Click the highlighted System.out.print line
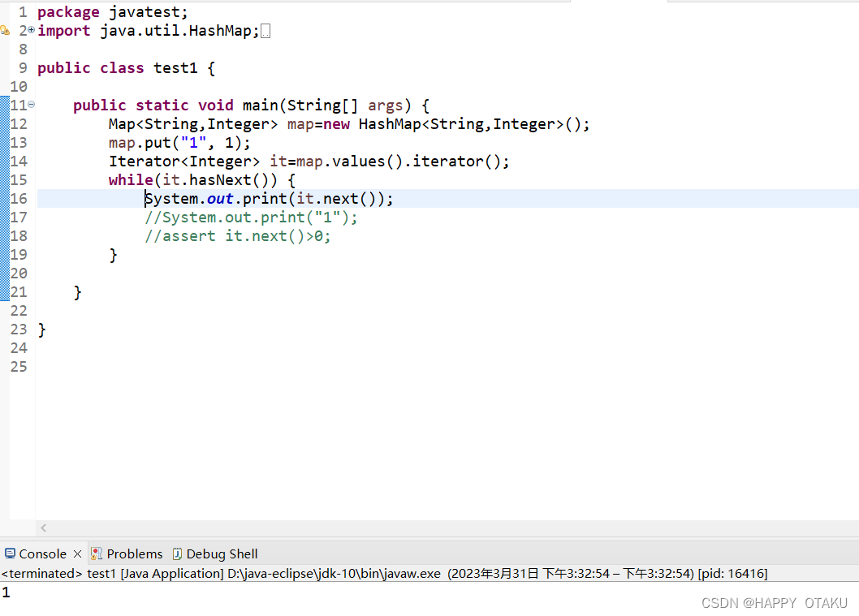The width and height of the screenshot is (859, 616). 268,198
